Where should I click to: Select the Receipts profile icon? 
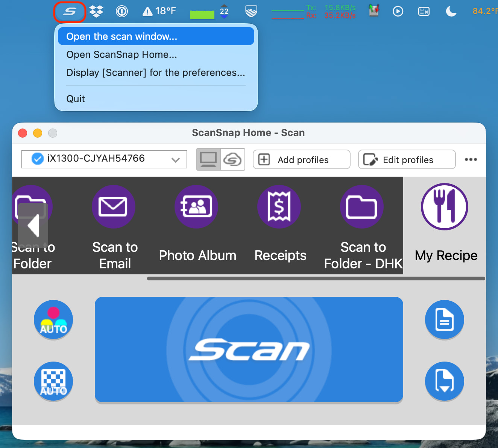279,207
